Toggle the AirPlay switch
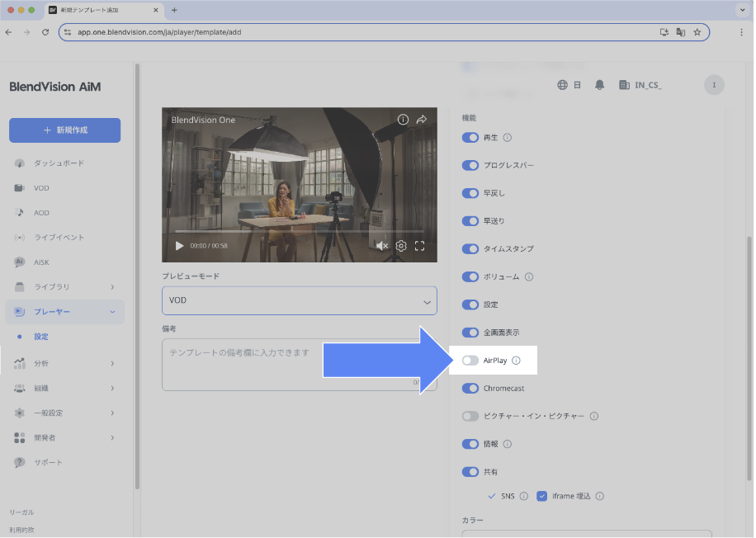 [470, 361]
